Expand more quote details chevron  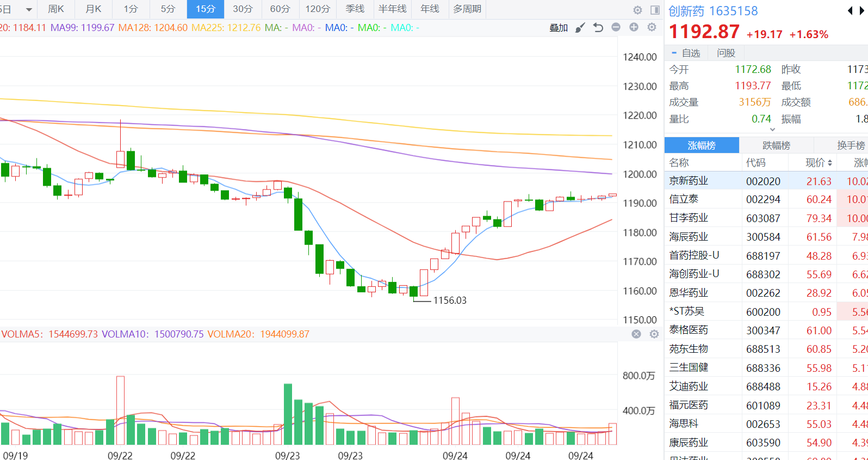pyautogui.click(x=772, y=130)
